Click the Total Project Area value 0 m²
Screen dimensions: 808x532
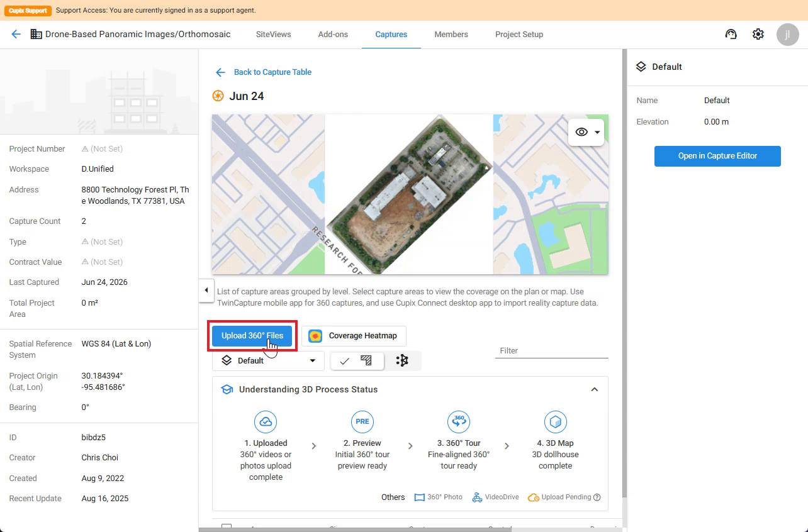(89, 303)
